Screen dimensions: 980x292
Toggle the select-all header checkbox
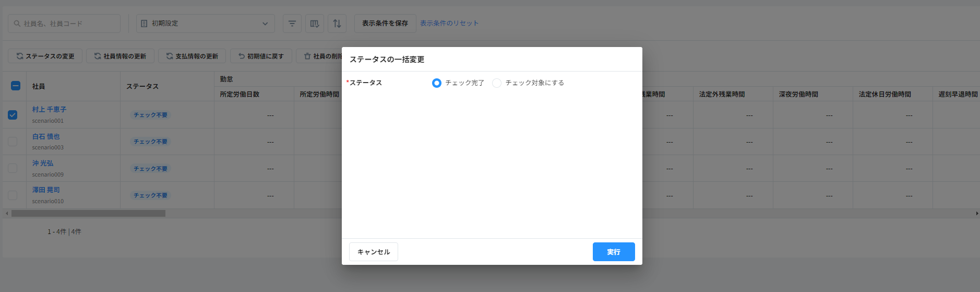click(16, 86)
